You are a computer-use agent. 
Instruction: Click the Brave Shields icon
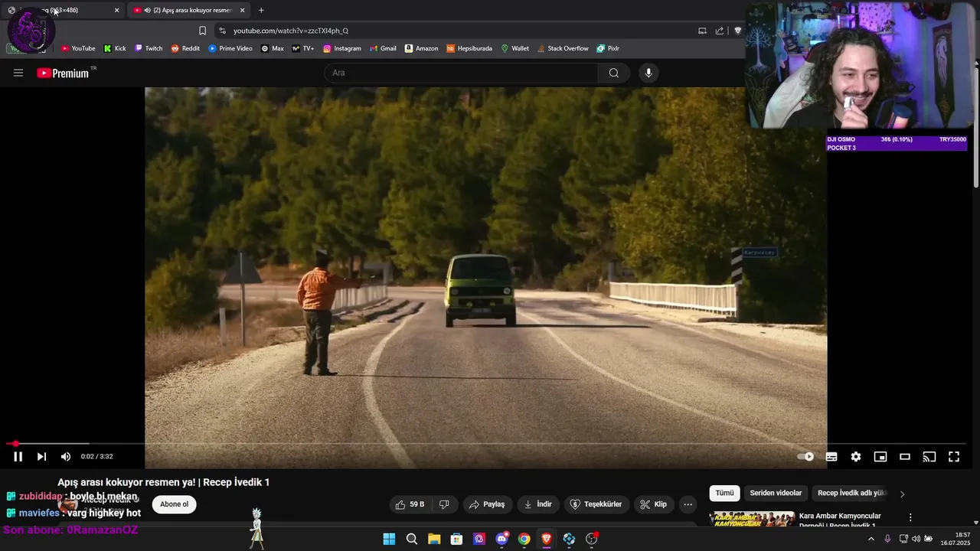pos(737,31)
